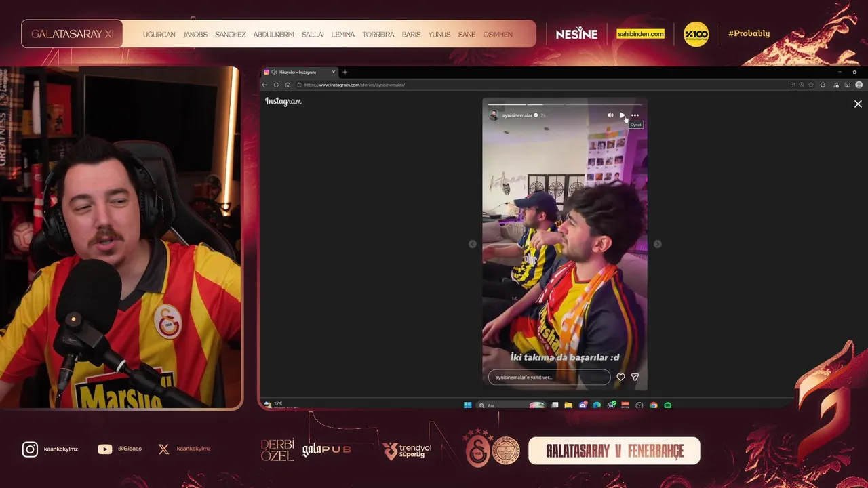Click the Nesine sponsor logo
This screenshot has width=868, height=488.
(x=576, y=34)
